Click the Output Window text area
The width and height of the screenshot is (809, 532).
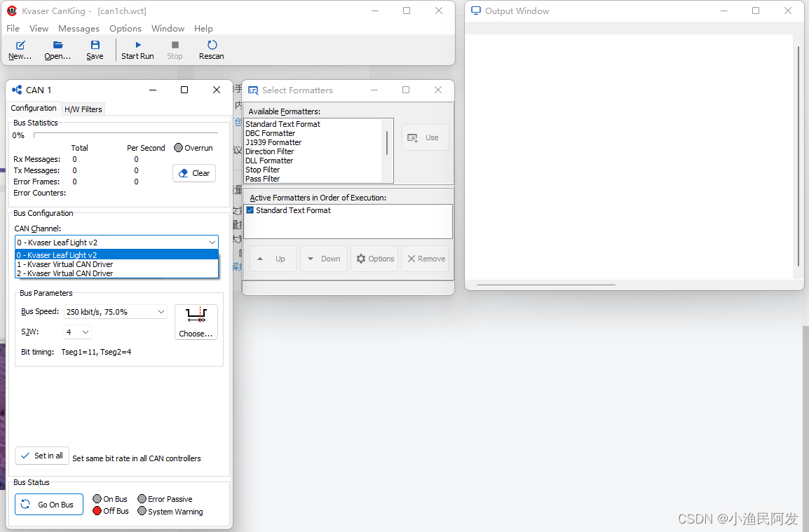pos(629,157)
